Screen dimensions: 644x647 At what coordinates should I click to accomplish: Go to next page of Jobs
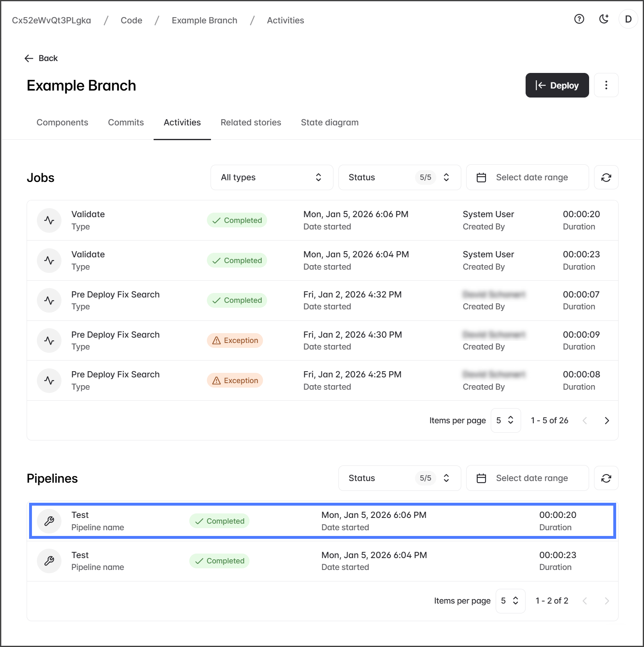click(x=607, y=420)
